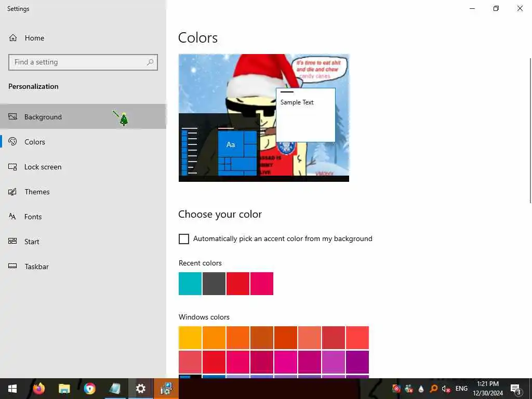Image resolution: width=532 pixels, height=399 pixels.
Task: Open Background personalization settings
Action: (x=83, y=117)
